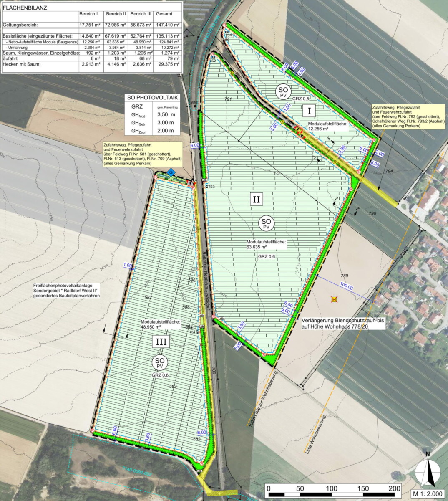Screen dimensions: 448x501
Task: Click the 3,00 m building height value
Action: [166, 123]
